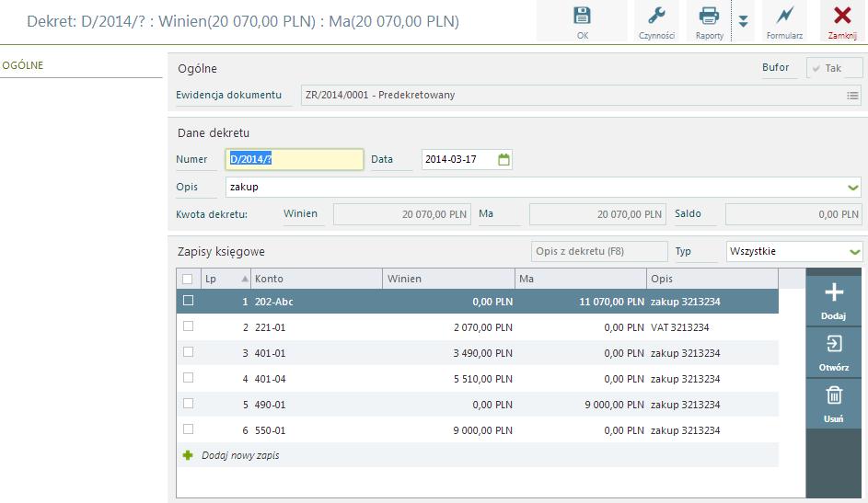Click the Otwórz open-entry button

point(834,352)
